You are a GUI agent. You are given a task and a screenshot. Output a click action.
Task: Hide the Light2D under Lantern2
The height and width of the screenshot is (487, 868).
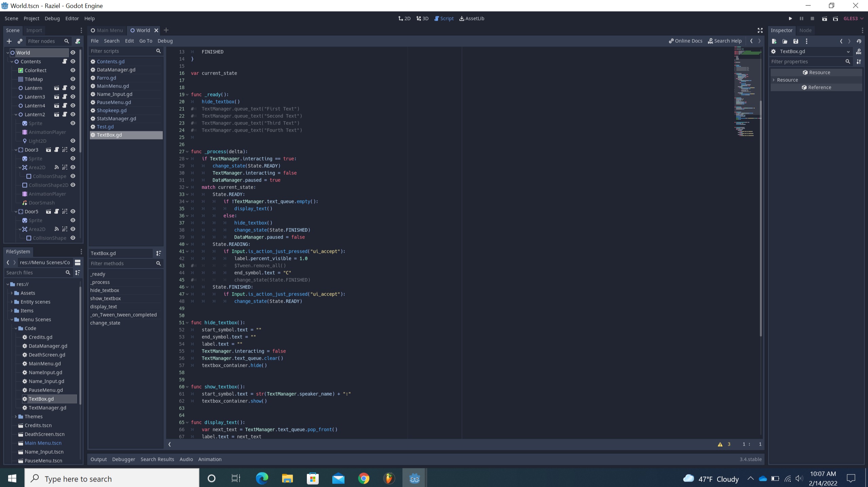pyautogui.click(x=73, y=141)
